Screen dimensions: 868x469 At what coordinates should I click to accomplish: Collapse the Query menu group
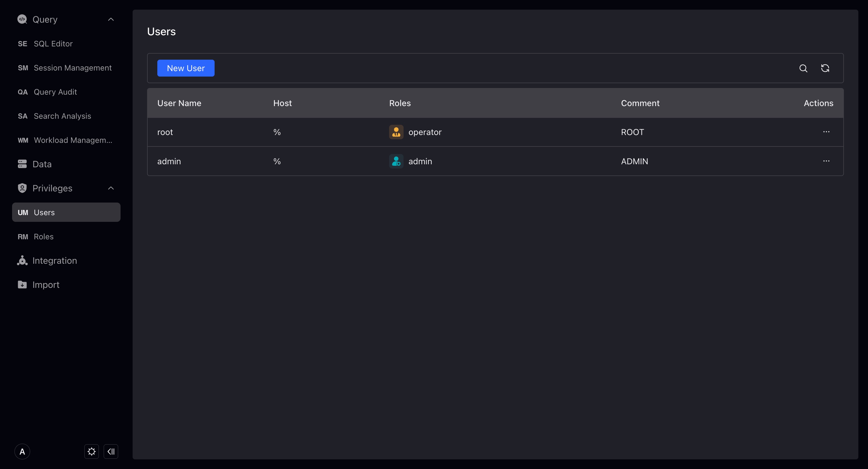111,20
